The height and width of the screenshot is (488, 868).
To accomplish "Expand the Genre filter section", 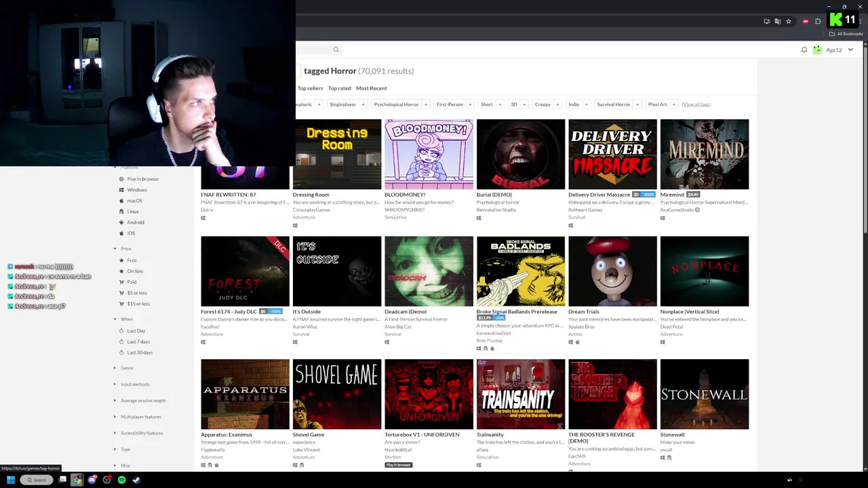I will [123, 368].
